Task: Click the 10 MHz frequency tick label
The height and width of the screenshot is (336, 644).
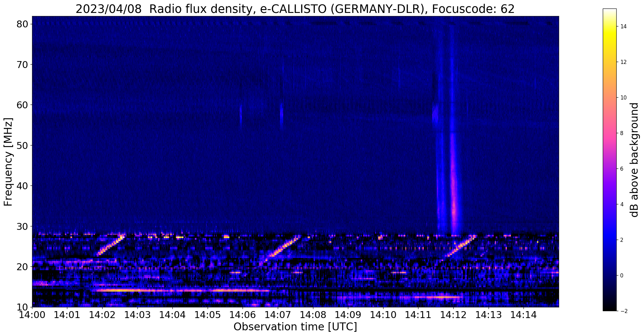Action: (x=23, y=307)
